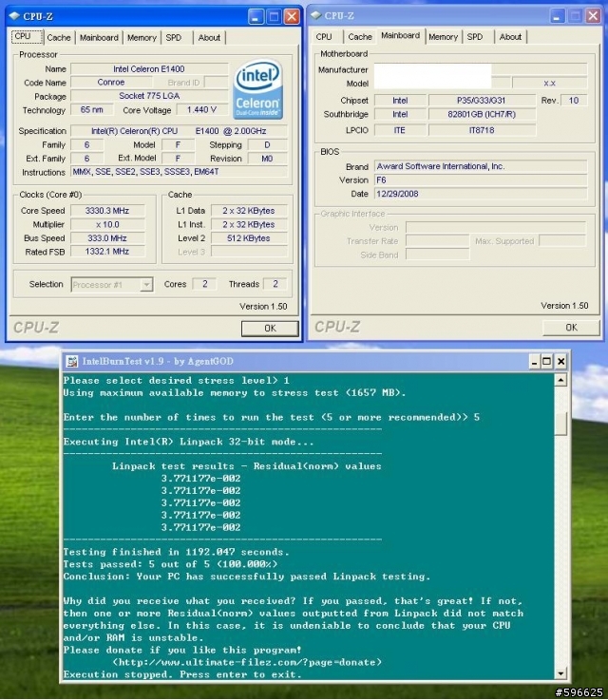This screenshot has width=608, height=700.
Task: Switch to Memory tab in left CPU-Z window
Action: pyautogui.click(x=142, y=37)
